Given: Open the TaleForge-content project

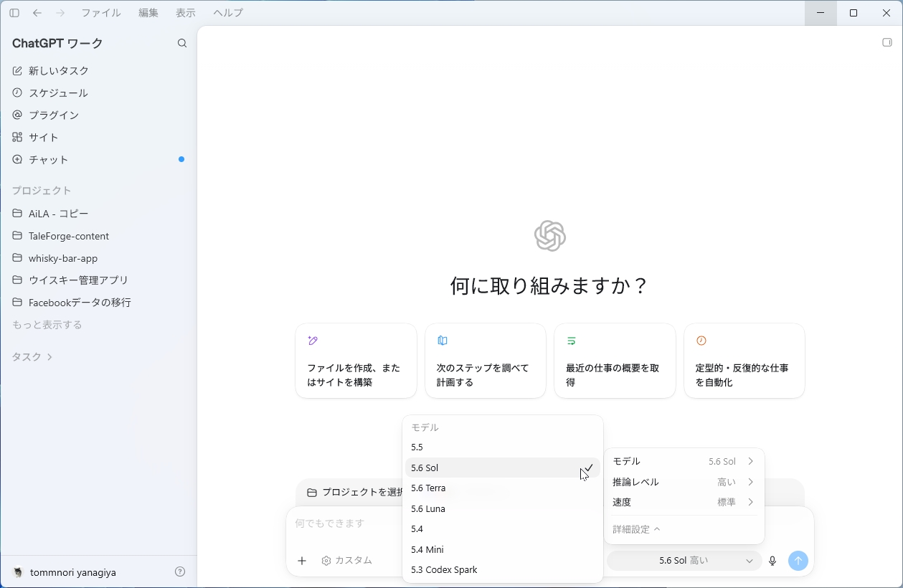Looking at the screenshot, I should tap(98, 236).
